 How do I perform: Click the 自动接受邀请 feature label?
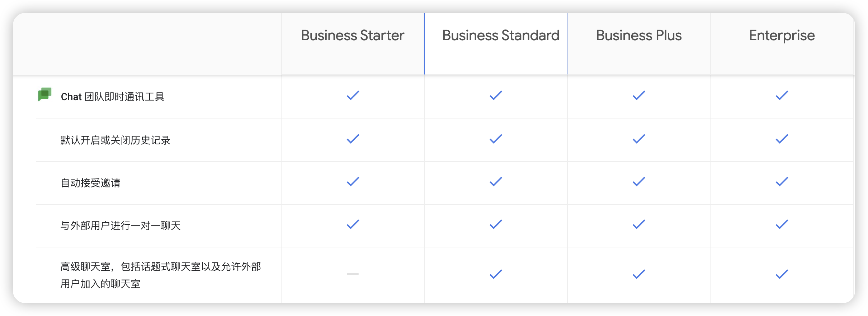(90, 183)
